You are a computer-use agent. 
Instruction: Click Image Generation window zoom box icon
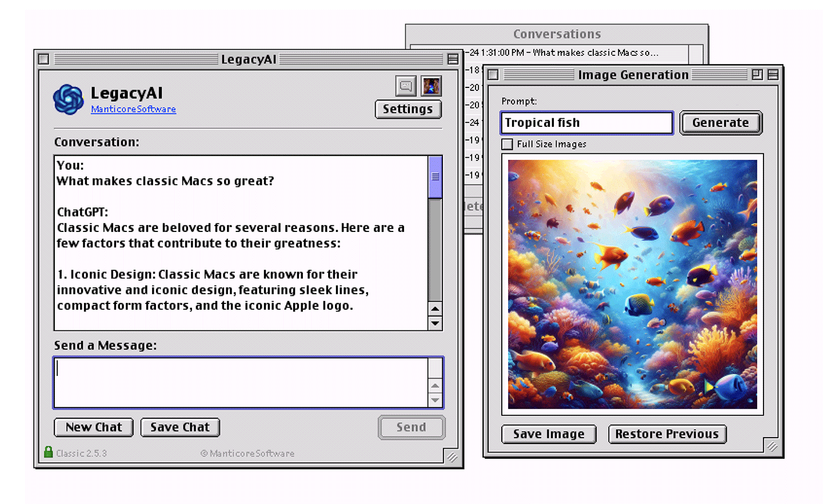(x=757, y=75)
